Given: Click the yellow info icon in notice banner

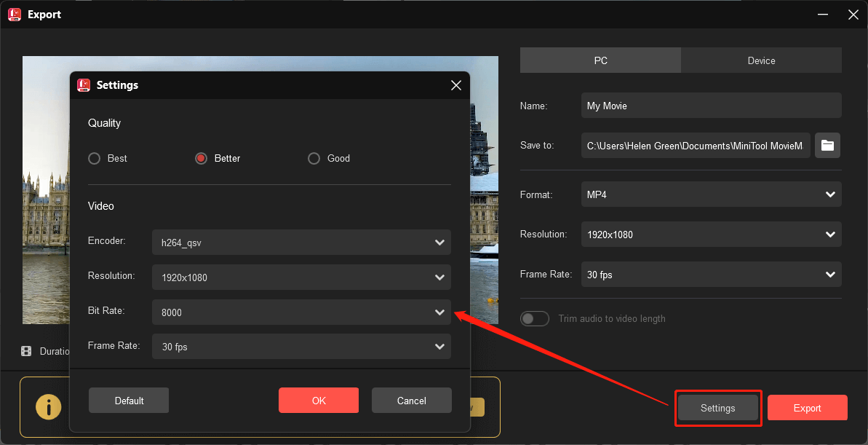Looking at the screenshot, I should pyautogui.click(x=49, y=408).
